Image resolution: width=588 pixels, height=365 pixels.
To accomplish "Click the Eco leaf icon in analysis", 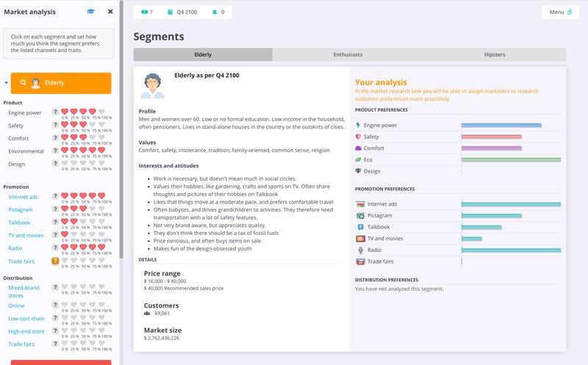I will (358, 159).
